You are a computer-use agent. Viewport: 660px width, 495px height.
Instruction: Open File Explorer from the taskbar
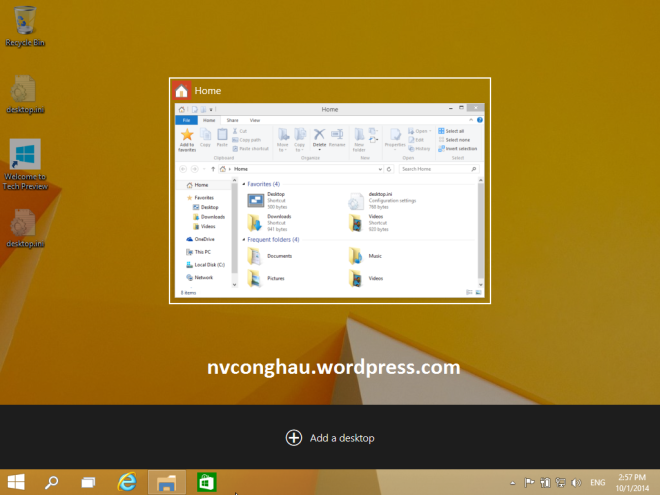pyautogui.click(x=167, y=482)
